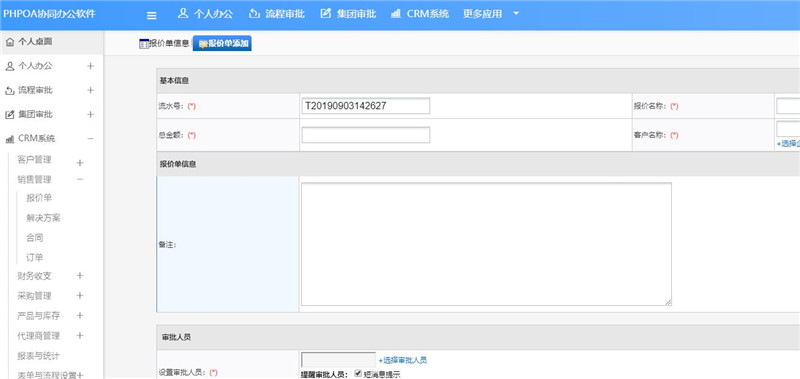Toggle the 短消息提示 checkbox
Screen dimensions: 800x379
click(358, 373)
